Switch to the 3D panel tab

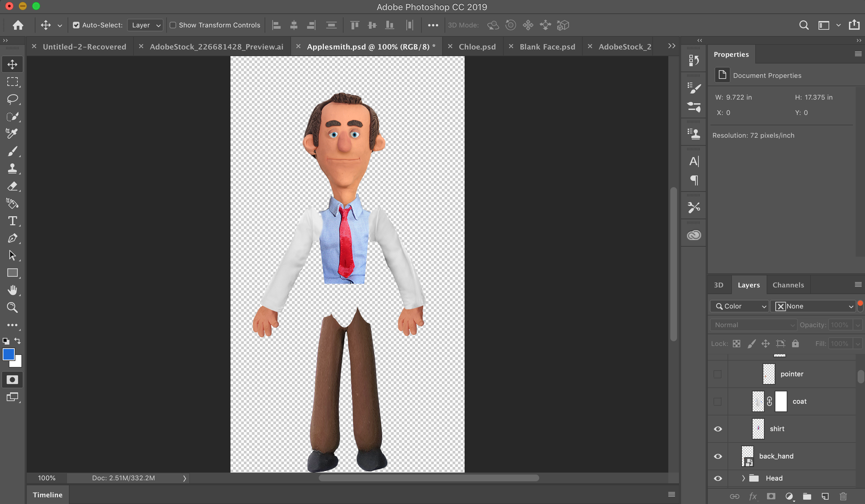coord(718,285)
